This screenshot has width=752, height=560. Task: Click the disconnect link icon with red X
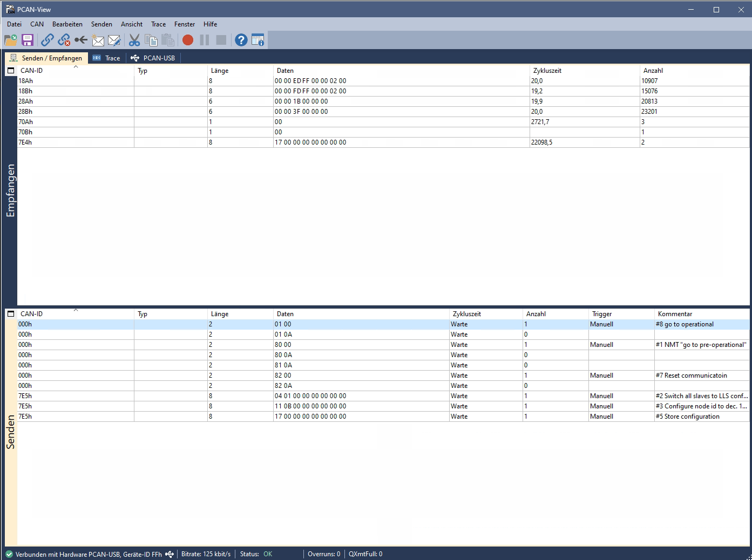click(x=64, y=40)
